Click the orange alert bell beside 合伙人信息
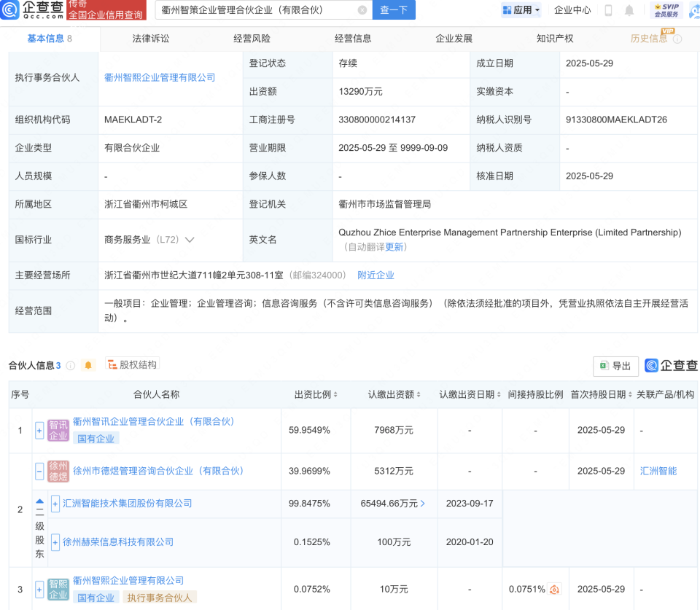This screenshot has height=610, width=700. pos(88,365)
